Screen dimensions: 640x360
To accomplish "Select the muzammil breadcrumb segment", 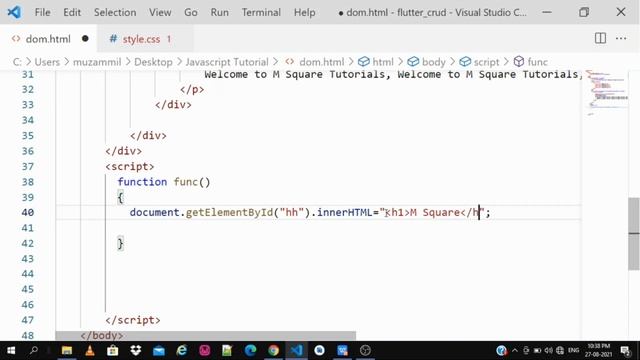I will pyautogui.click(x=97, y=62).
